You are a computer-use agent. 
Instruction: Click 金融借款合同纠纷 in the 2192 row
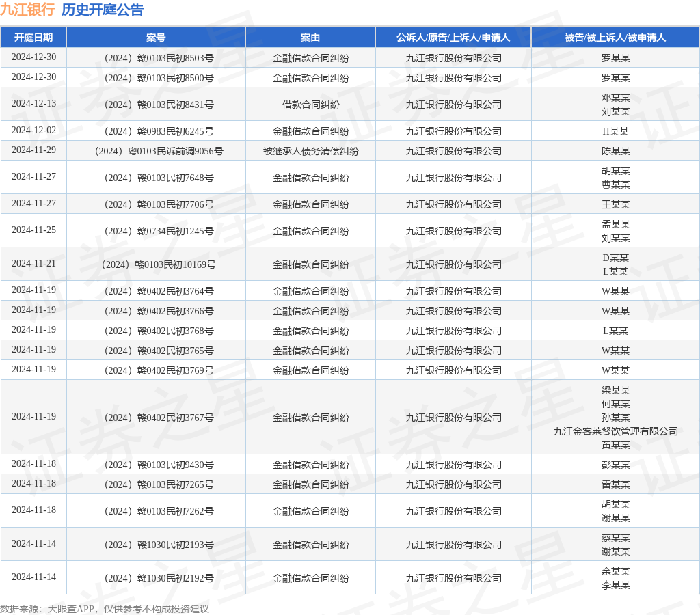(311, 578)
